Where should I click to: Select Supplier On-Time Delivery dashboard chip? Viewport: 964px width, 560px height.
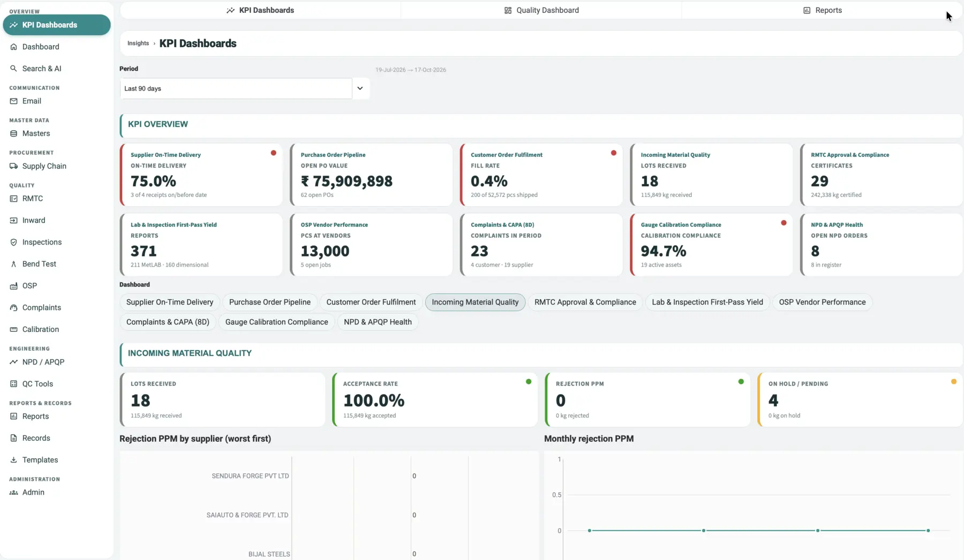click(170, 302)
